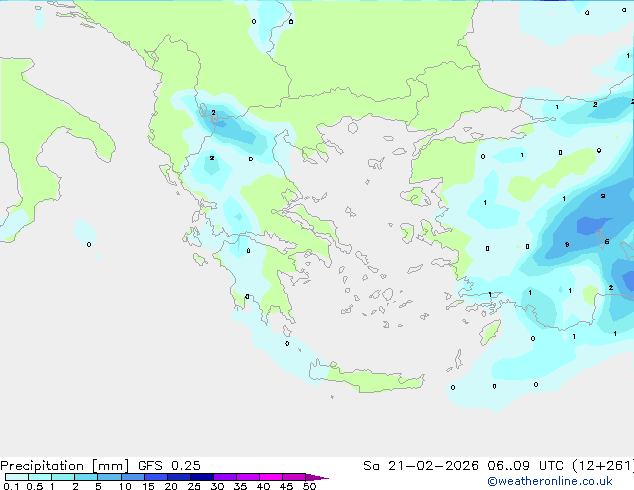Click the '50' legend scale label
The width and height of the screenshot is (634, 490).
click(x=309, y=486)
